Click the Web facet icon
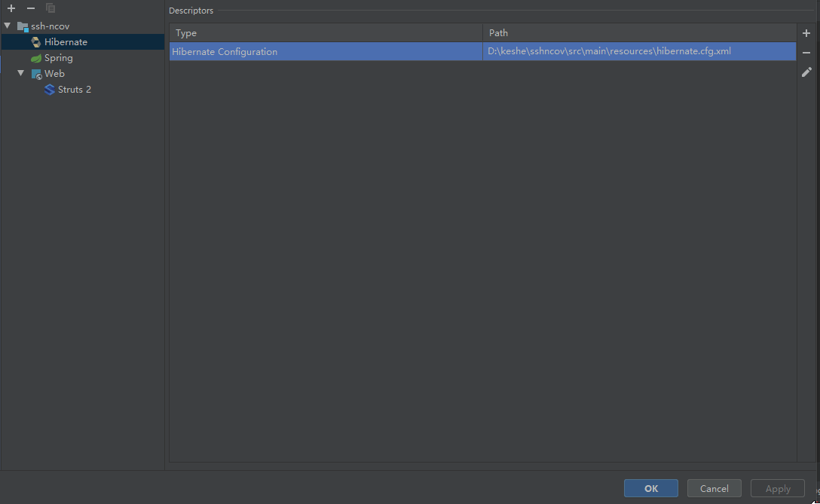The image size is (820, 504). tap(36, 74)
